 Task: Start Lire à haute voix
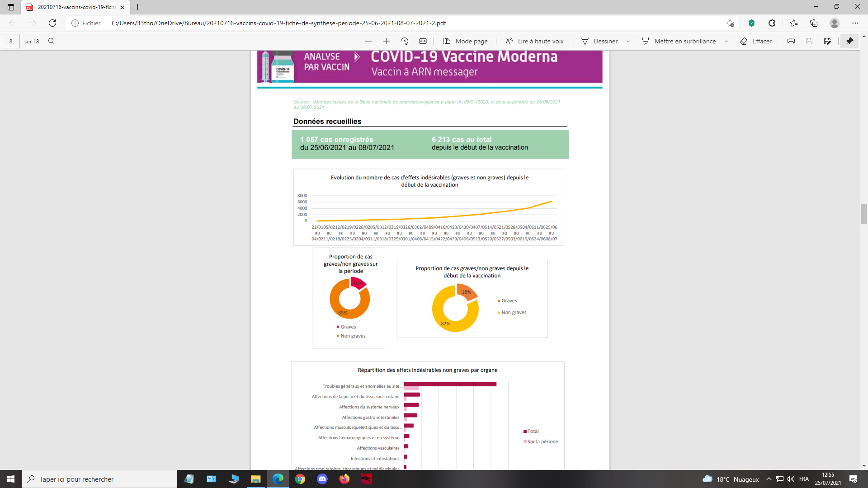(x=534, y=41)
